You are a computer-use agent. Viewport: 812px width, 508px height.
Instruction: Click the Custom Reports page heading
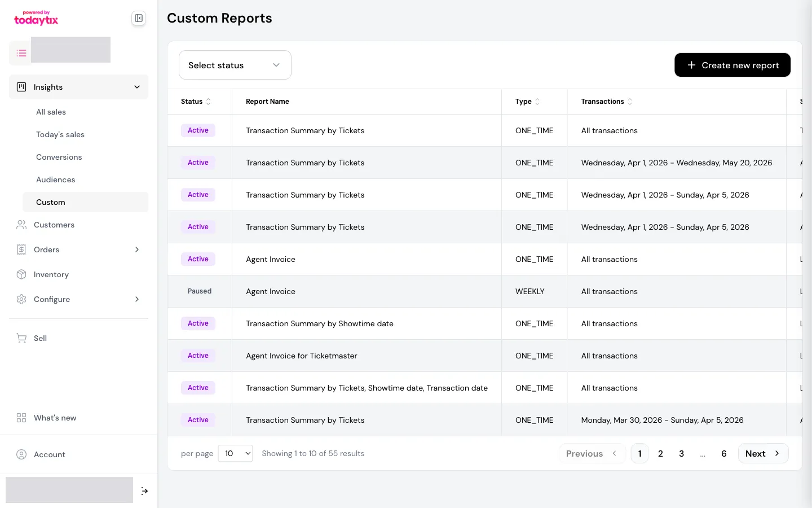219,18
